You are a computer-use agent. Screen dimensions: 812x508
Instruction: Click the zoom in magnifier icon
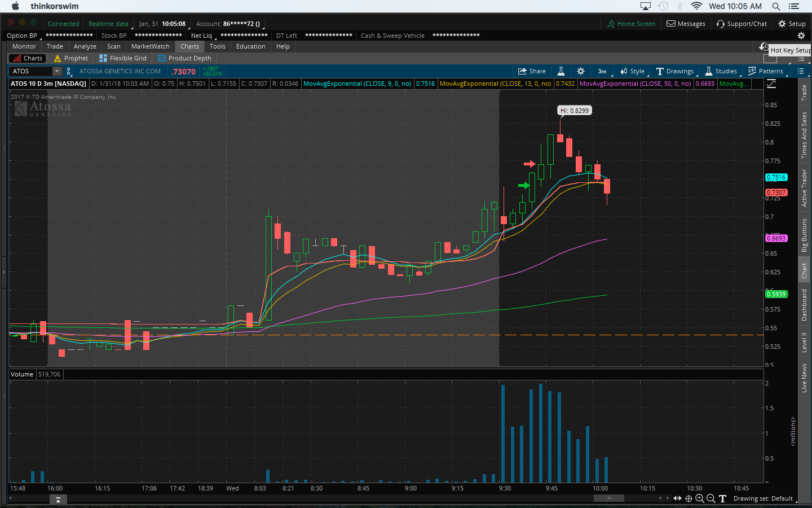(700, 498)
